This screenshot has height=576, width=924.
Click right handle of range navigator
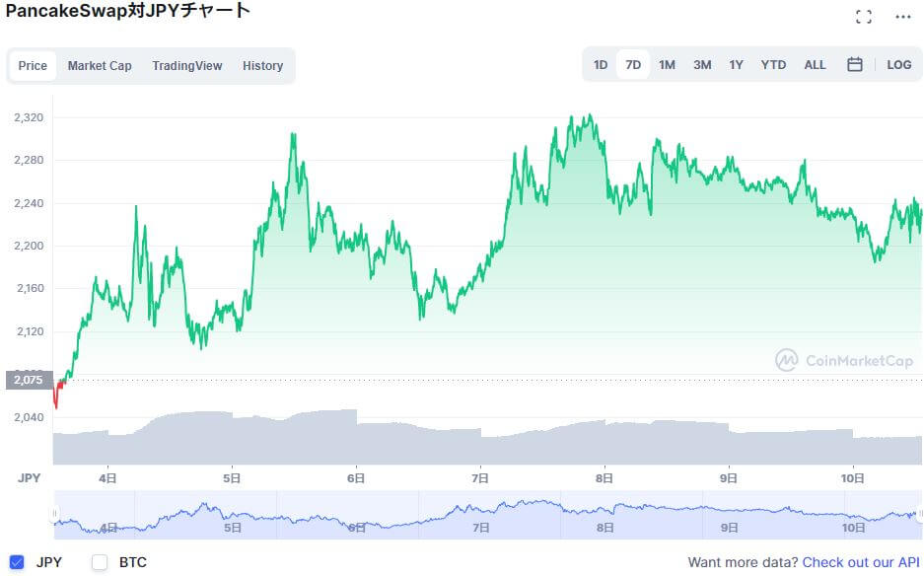click(x=919, y=514)
